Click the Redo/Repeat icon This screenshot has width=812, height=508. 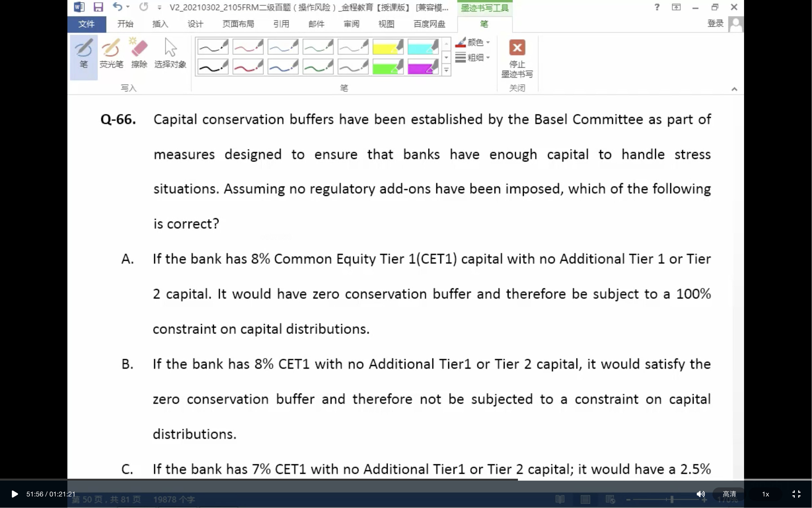pos(144,7)
